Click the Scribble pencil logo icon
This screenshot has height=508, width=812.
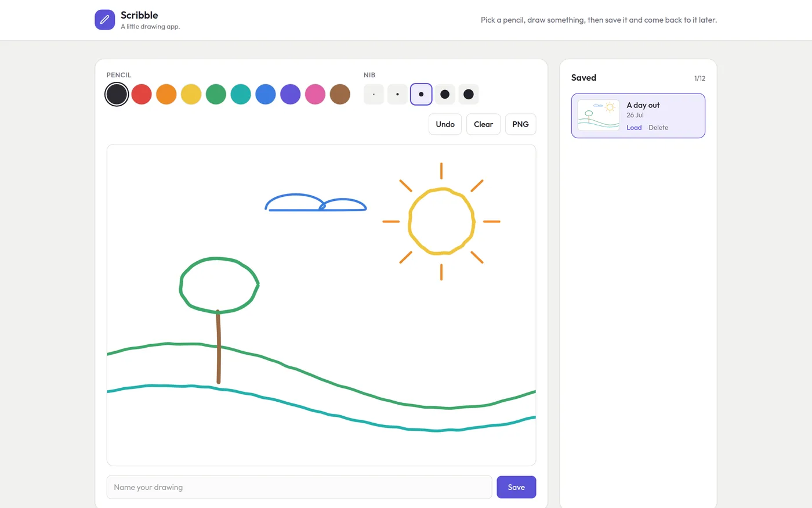click(x=105, y=20)
